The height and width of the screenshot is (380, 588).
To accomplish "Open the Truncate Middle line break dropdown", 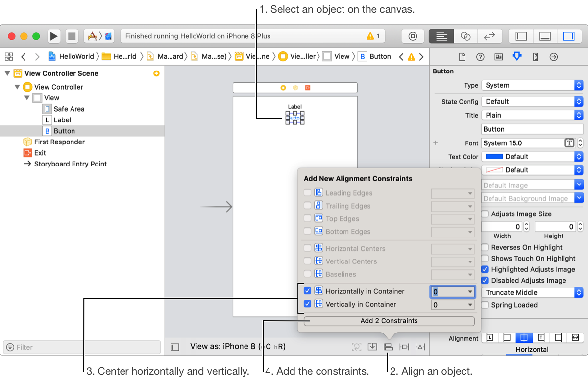I will (532, 292).
